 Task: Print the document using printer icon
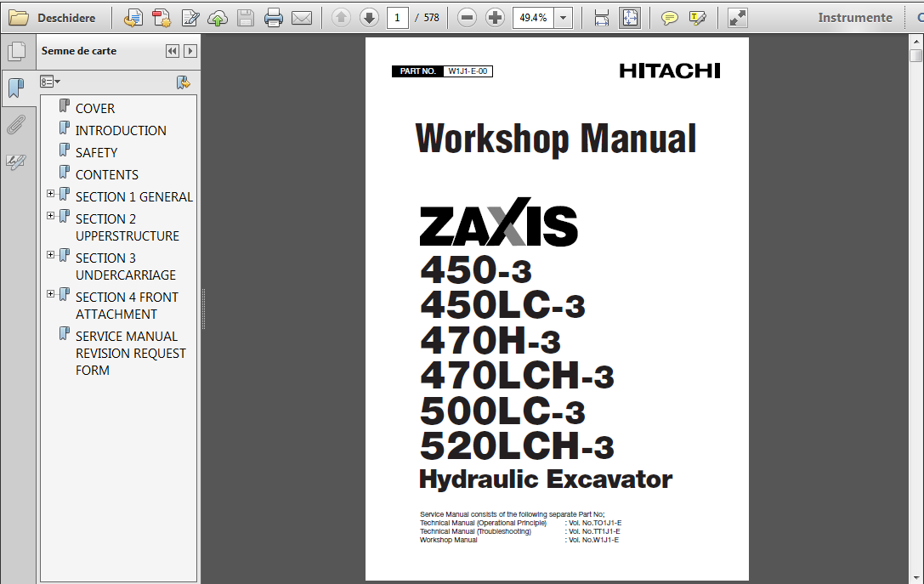coord(274,18)
